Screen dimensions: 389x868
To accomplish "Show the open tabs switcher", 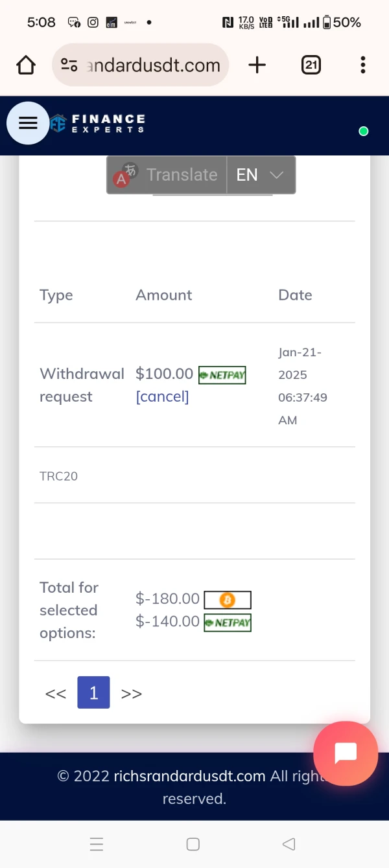I will coord(311,65).
